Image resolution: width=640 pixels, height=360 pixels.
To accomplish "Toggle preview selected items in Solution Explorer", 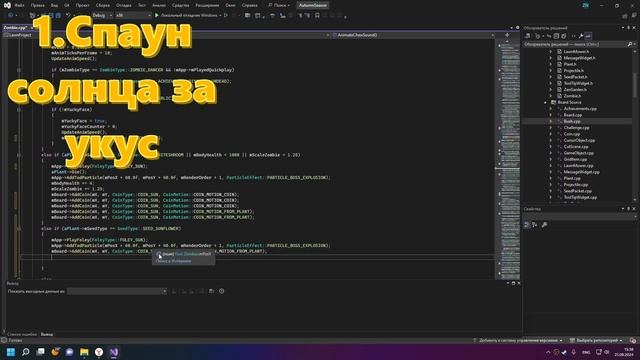I will (x=588, y=36).
